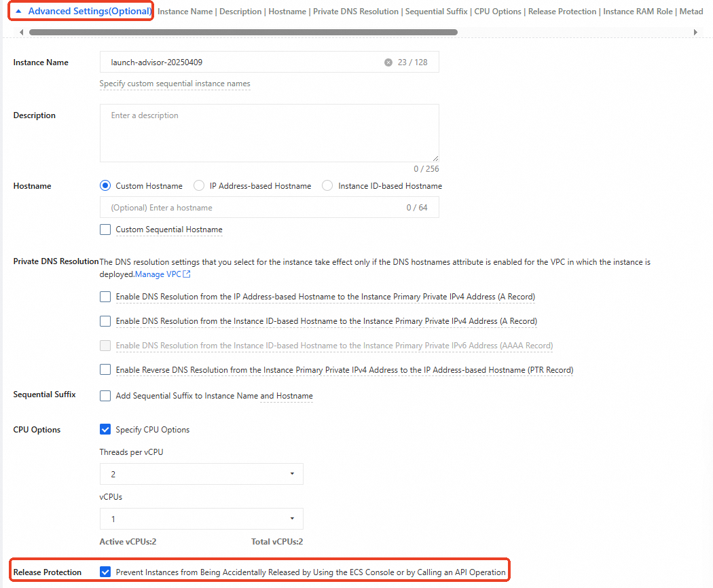Open the Threads per vCPU dropdown
The height and width of the screenshot is (588, 713).
pos(202,474)
